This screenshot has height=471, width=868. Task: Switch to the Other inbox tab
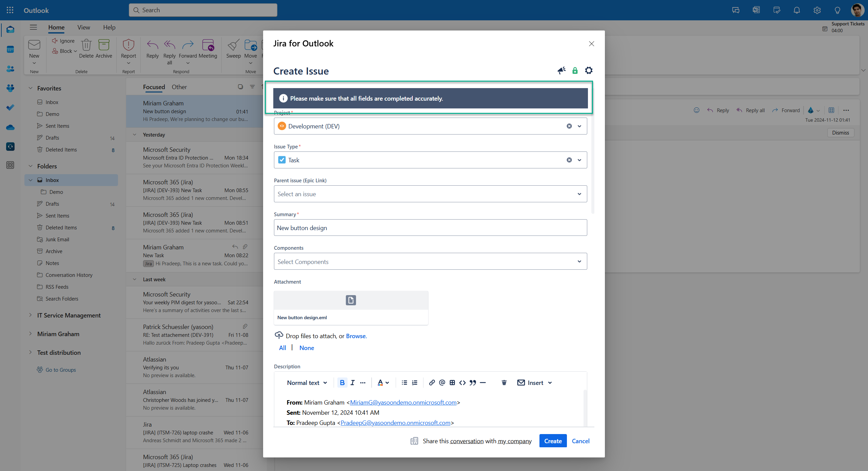179,87
